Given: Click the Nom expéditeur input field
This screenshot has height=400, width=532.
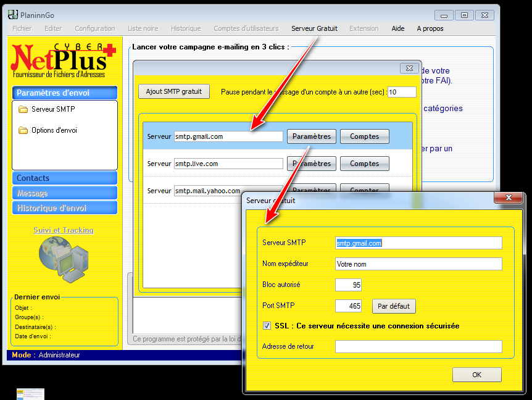Looking at the screenshot, I should [418, 264].
